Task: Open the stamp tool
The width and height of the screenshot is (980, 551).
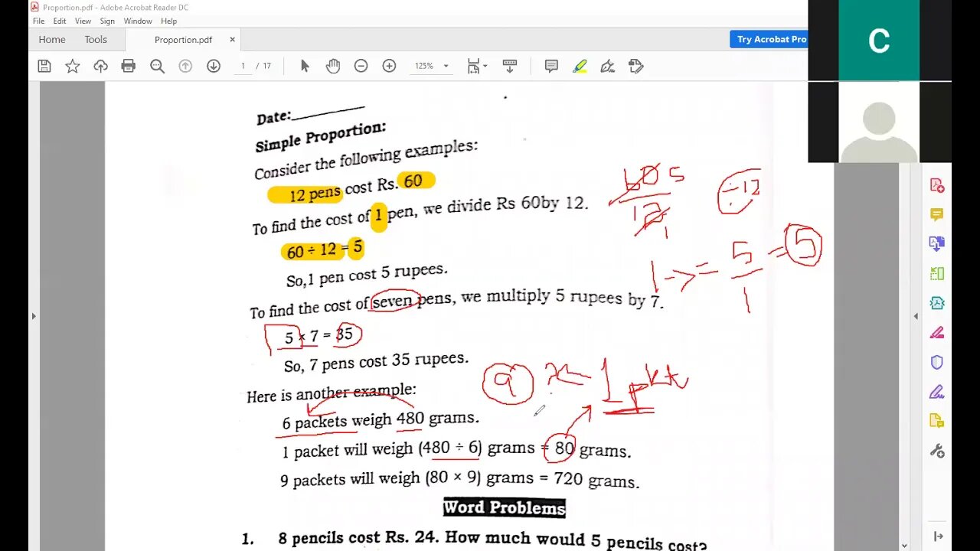Action: [x=635, y=67]
